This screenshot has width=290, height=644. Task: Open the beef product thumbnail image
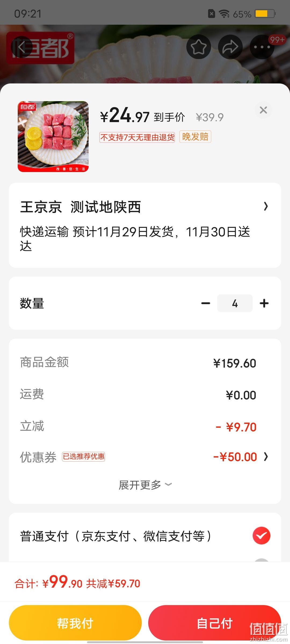[x=53, y=137]
